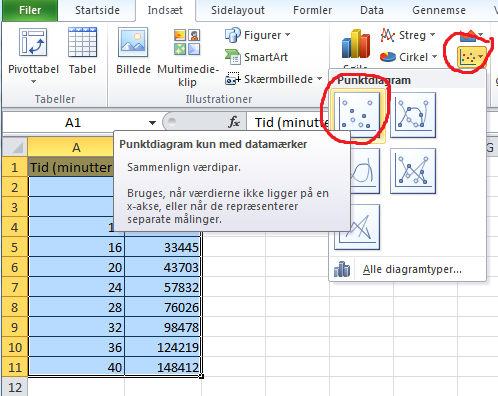Click the Søjle column chart icon
The width and height of the screenshot is (498, 396).
[x=356, y=44]
